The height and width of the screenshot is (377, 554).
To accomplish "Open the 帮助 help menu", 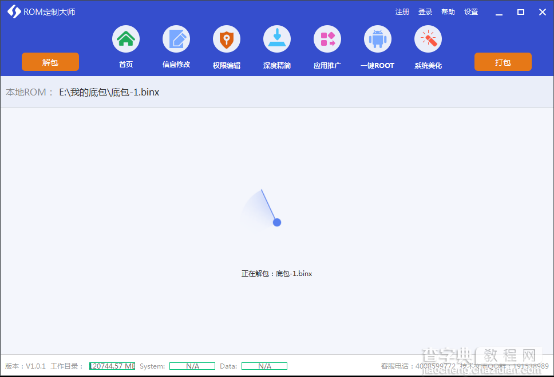I will click(448, 12).
